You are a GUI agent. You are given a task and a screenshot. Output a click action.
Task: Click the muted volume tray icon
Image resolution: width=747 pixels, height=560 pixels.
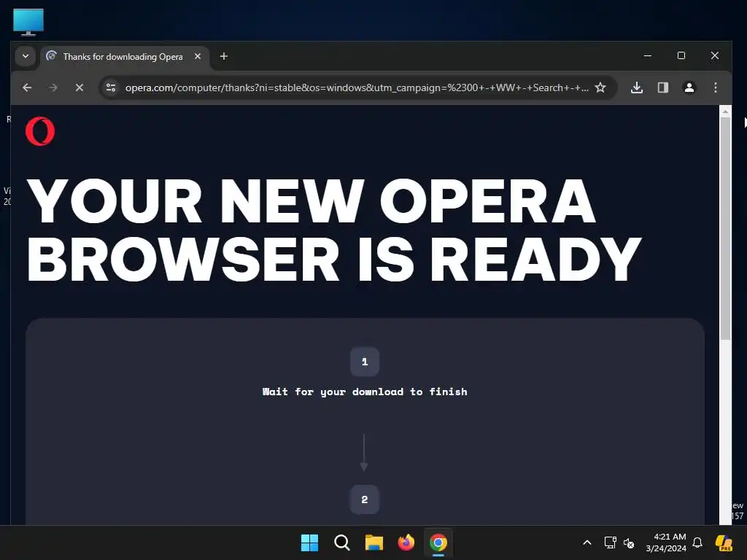tap(629, 542)
